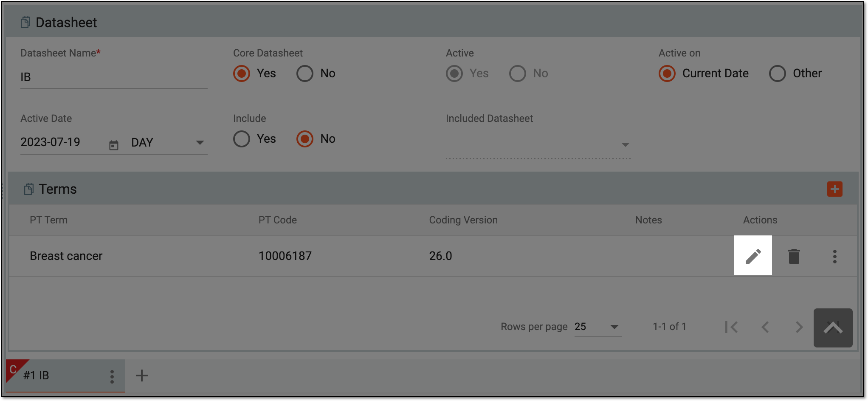
Task: Open more actions for Breast cancer row
Action: (834, 257)
